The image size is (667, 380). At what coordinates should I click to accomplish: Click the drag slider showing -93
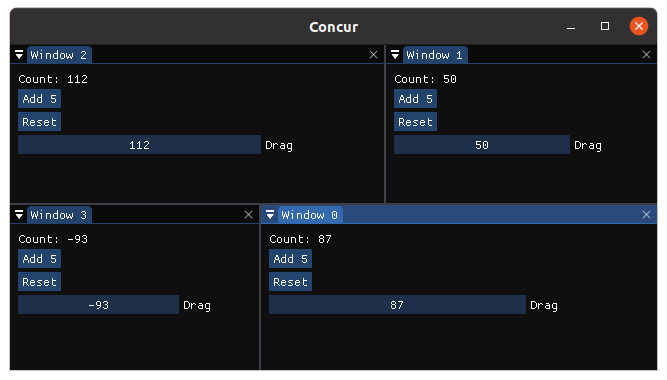coord(98,305)
